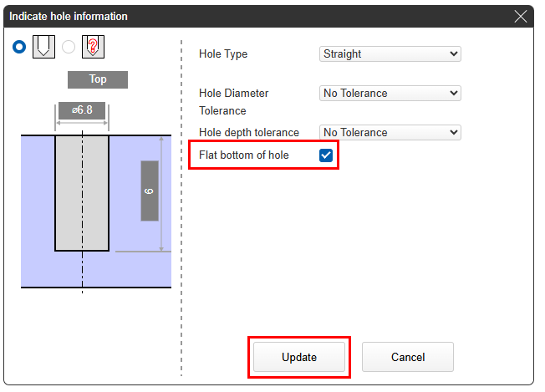Click the Flat bottom of hole label
This screenshot has height=392, width=545.
244,155
